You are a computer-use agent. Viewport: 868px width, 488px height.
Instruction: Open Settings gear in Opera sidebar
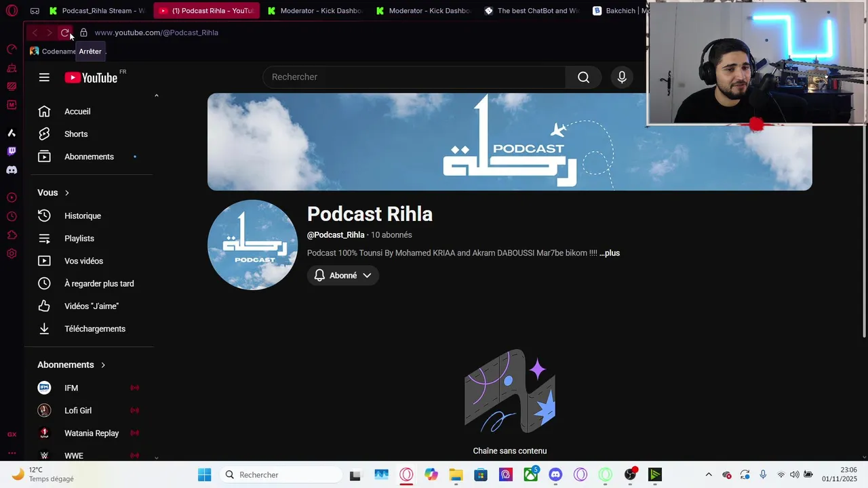click(12, 253)
